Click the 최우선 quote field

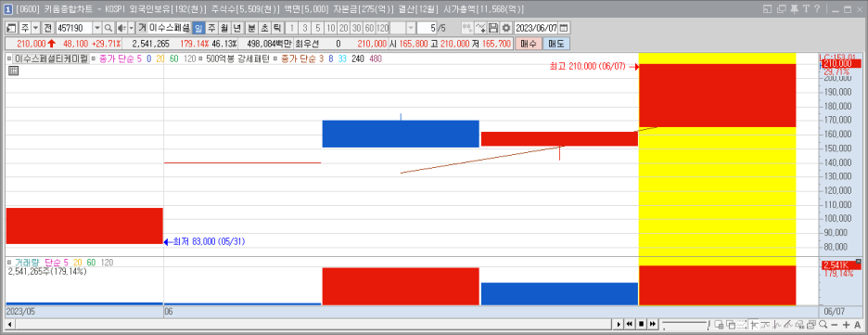(x=308, y=44)
